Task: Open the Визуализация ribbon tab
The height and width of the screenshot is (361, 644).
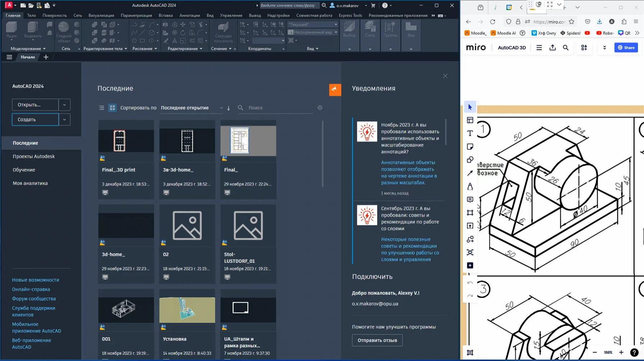Action: tap(101, 15)
